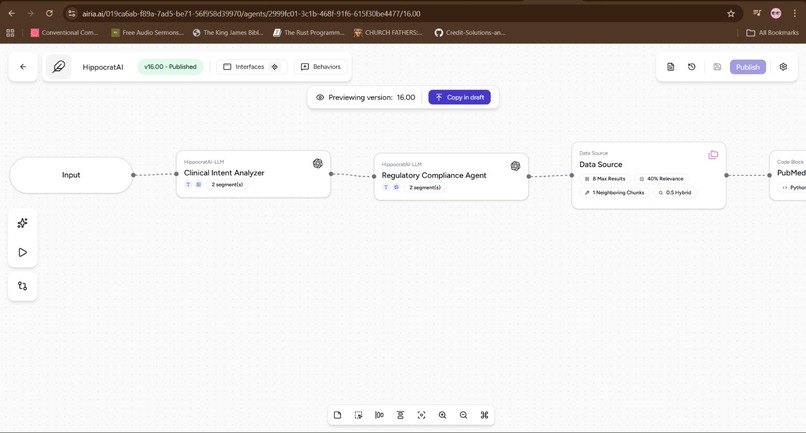Open the Rust Programming bookmark
This screenshot has height=433, width=806.
[x=308, y=32]
